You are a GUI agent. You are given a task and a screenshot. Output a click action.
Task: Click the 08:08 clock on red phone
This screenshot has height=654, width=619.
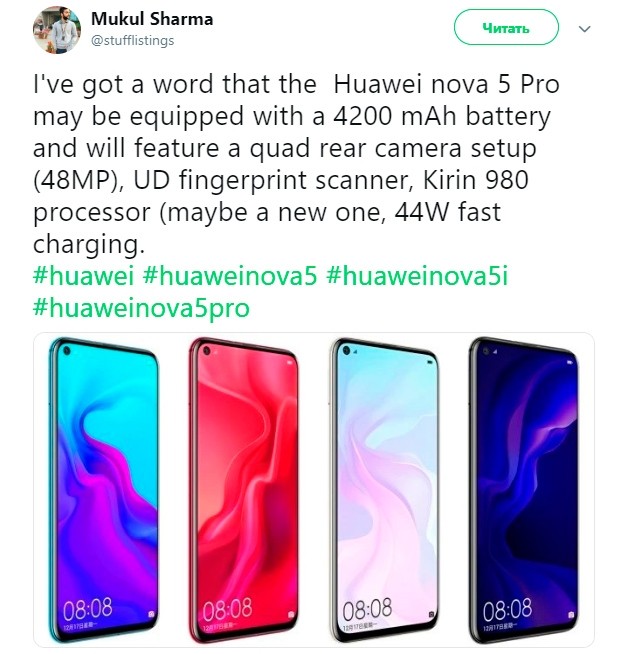point(227,609)
